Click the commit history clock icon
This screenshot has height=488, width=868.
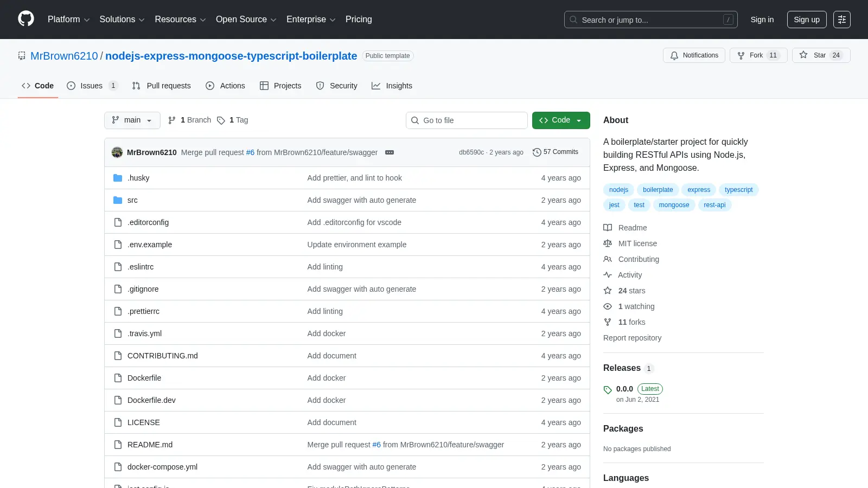537,152
